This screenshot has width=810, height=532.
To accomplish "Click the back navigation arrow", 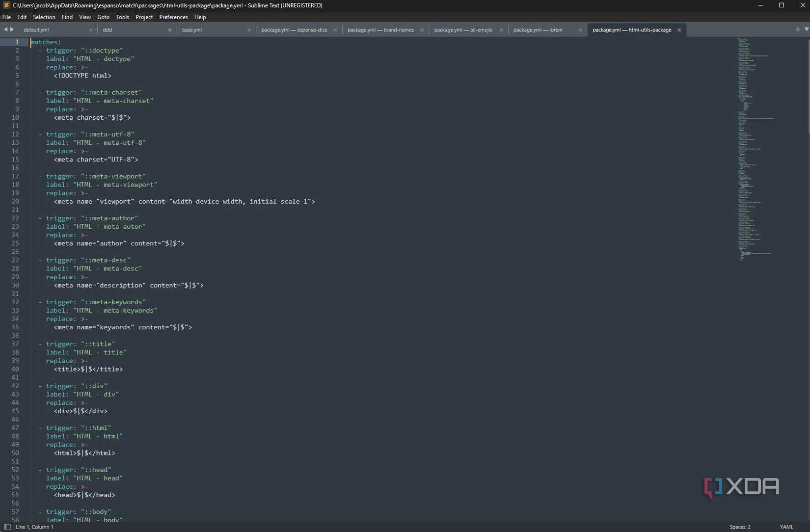I will click(5, 29).
